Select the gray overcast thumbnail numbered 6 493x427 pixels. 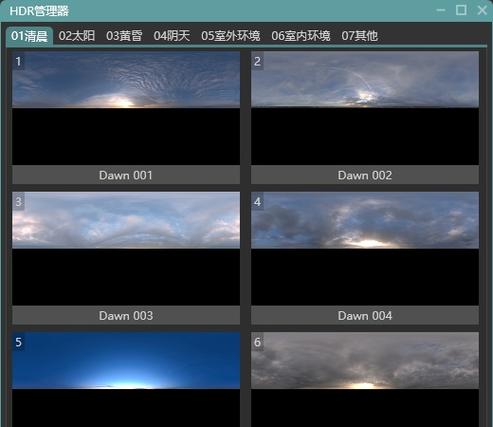tap(365, 379)
